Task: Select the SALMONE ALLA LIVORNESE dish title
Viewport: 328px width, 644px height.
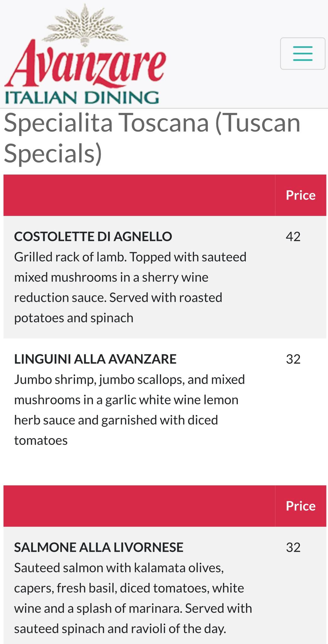Action: coord(99,547)
